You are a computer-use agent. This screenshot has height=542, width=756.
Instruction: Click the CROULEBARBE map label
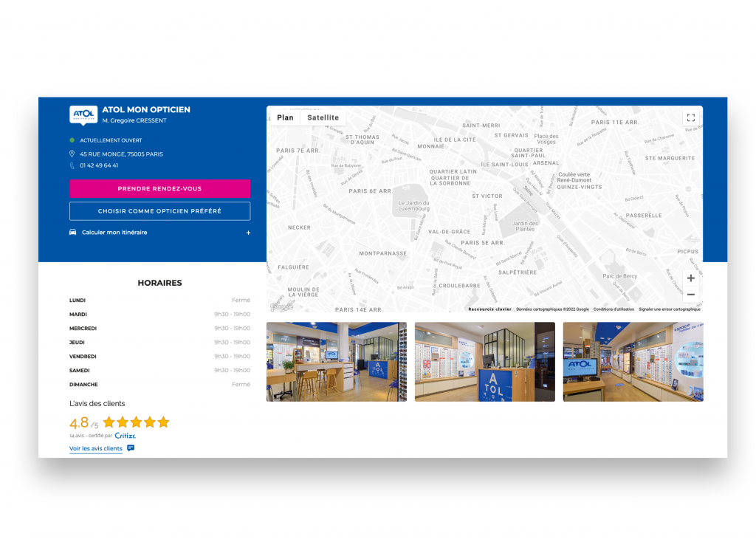459,286
